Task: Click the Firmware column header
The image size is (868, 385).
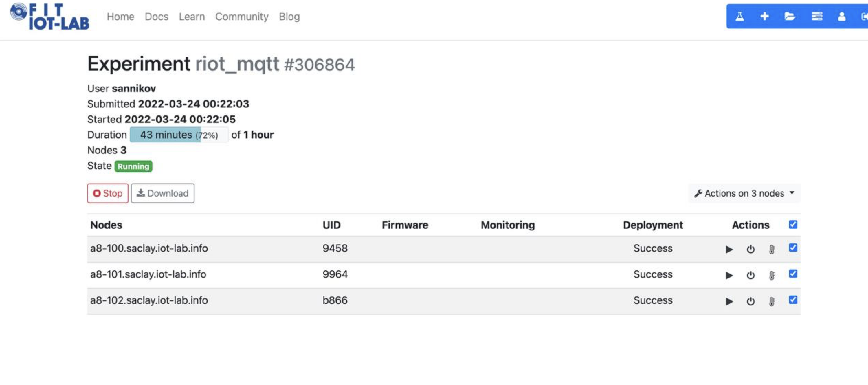Action: [x=405, y=225]
